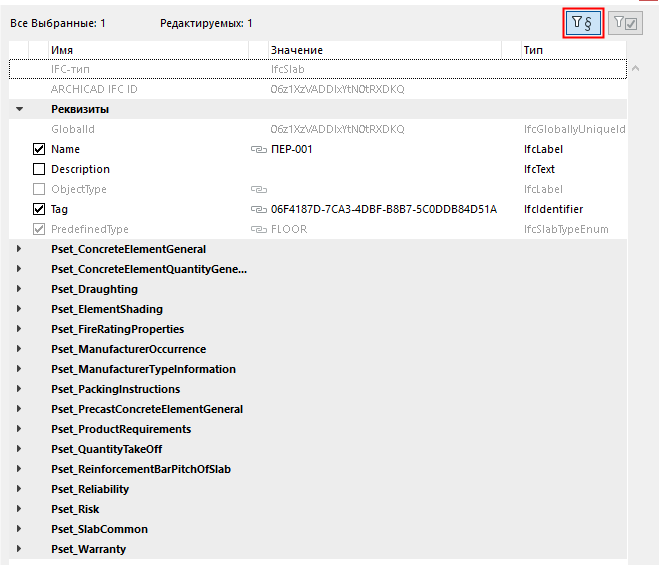Select the GlobalId row

point(318,129)
